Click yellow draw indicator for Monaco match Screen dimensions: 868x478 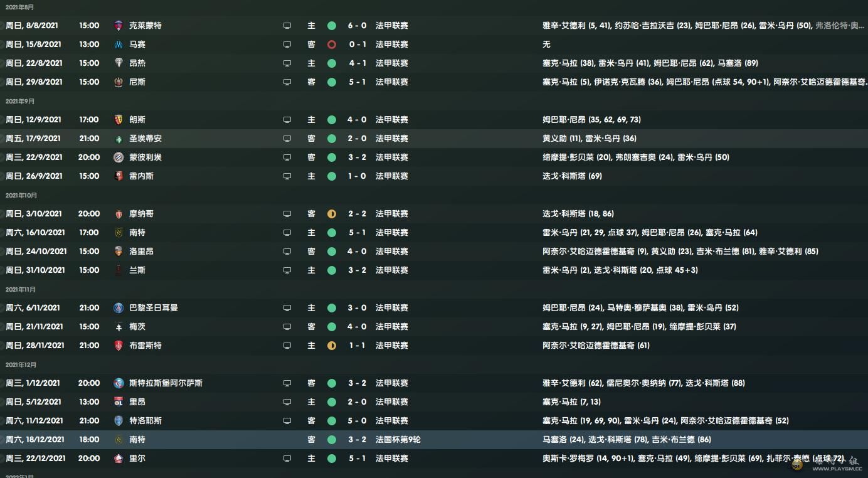(x=332, y=214)
